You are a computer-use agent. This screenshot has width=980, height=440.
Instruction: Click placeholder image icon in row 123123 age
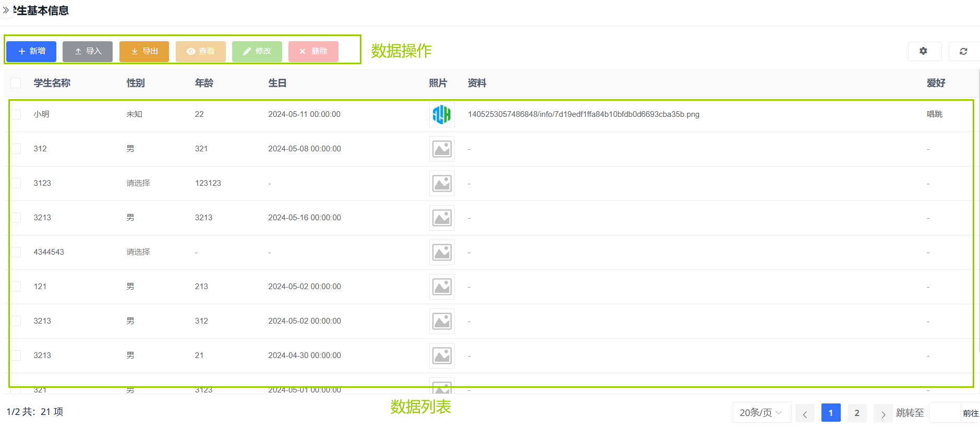(442, 183)
